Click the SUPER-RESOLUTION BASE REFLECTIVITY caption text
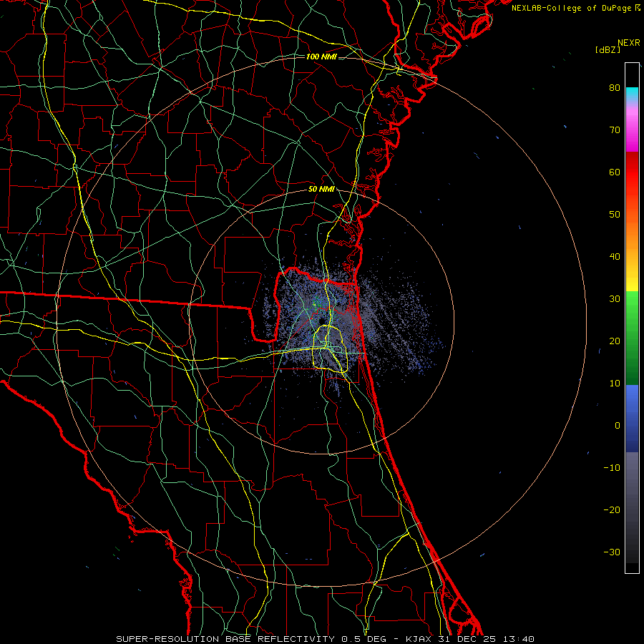This screenshot has width=644, height=644. 225,639
